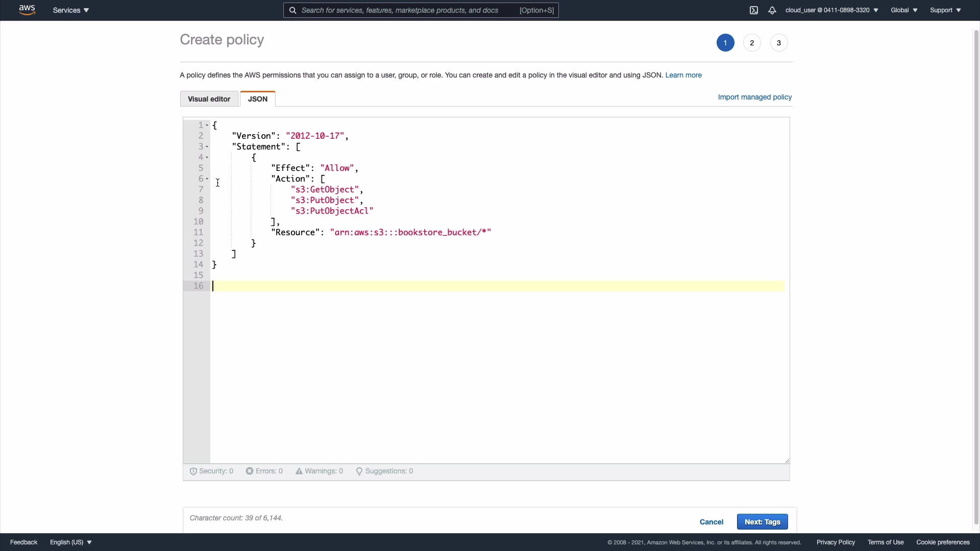The width and height of the screenshot is (980, 551).
Task: Click the Security findings shield icon
Action: pyautogui.click(x=193, y=471)
